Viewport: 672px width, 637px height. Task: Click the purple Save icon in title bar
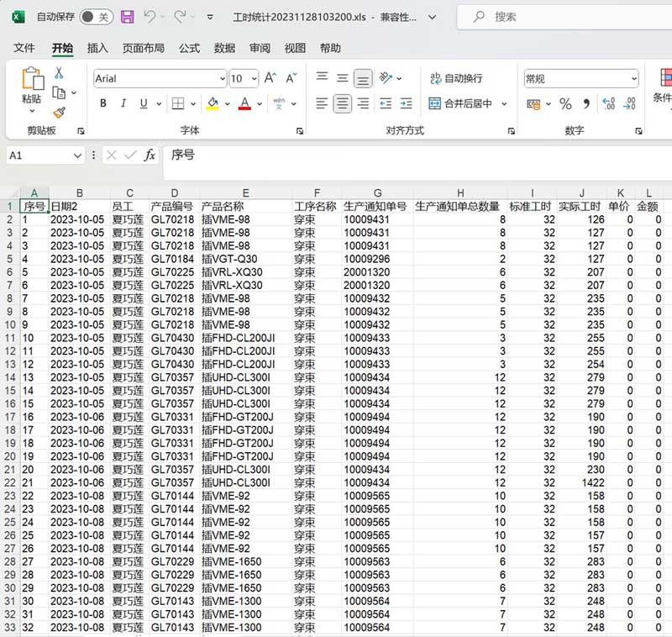[127, 17]
